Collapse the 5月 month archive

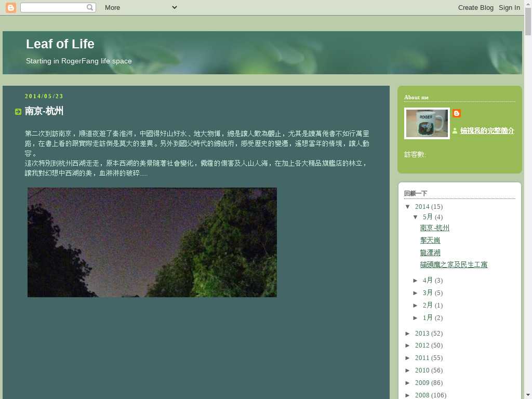coord(416,217)
